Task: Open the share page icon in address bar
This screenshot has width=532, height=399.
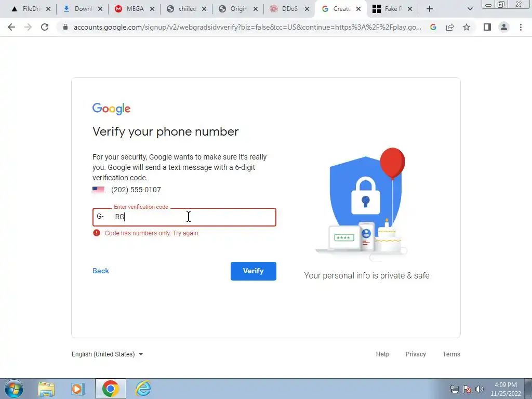Action: [x=450, y=27]
